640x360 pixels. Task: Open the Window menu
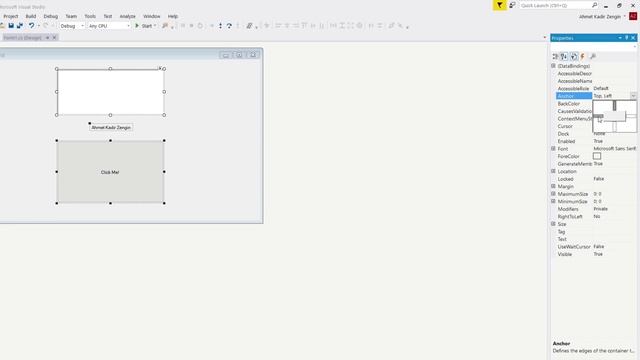(x=151, y=16)
